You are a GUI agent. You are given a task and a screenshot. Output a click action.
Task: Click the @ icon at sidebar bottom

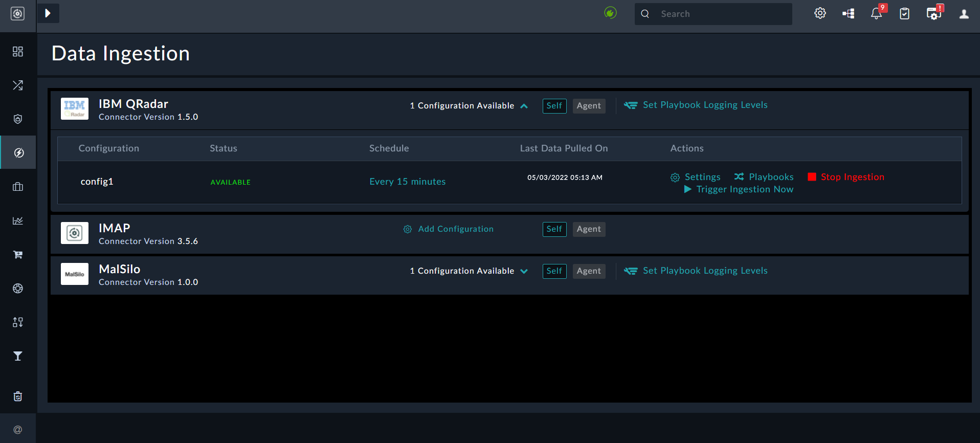point(18,430)
